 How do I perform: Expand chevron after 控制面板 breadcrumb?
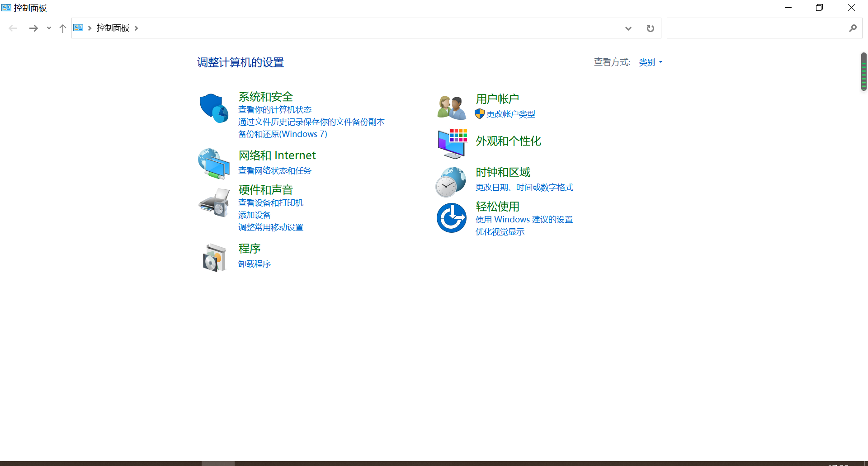[136, 28]
